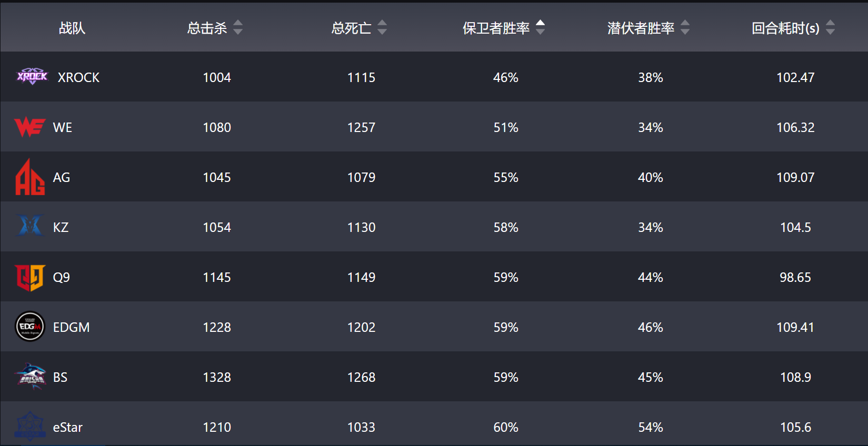868x446 pixels.
Task: Sort by 潜伏者胜率 using its arrows
Action: (685, 27)
